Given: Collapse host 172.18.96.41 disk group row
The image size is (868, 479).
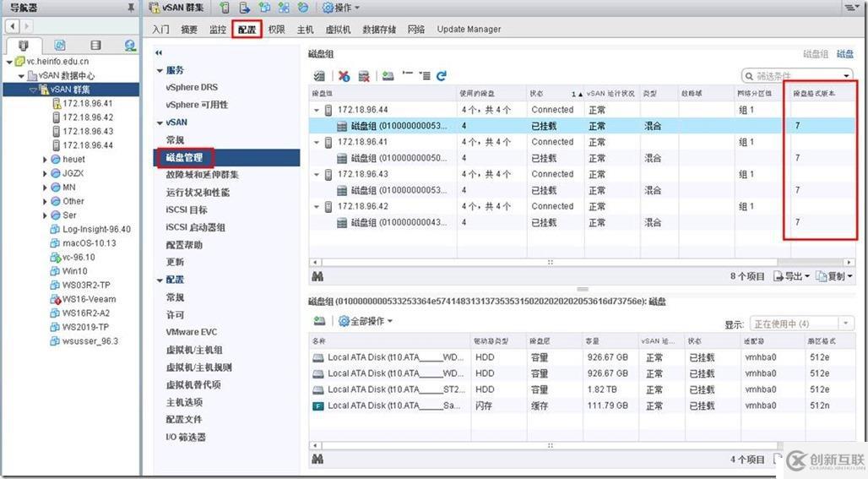Looking at the screenshot, I should tap(317, 142).
